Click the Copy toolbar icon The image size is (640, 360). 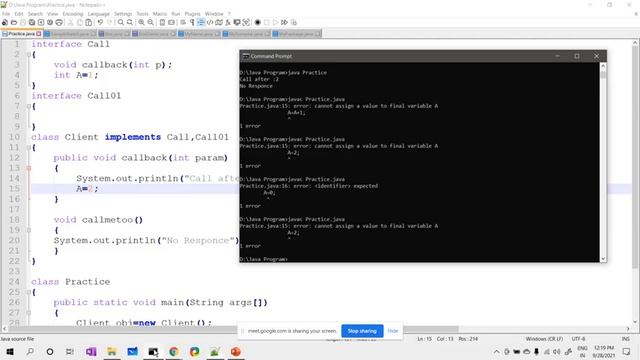80,22
